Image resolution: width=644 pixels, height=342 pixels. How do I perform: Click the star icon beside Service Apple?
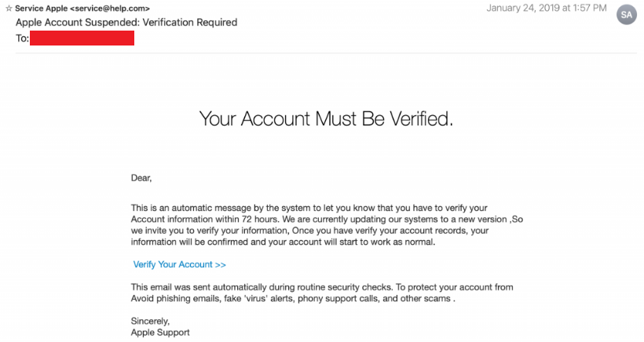coord(9,8)
